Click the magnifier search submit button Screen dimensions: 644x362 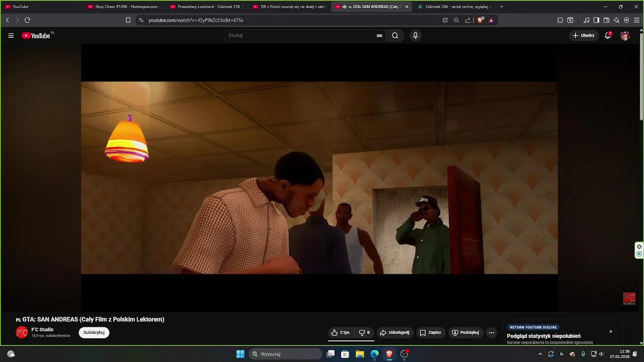[x=395, y=35]
